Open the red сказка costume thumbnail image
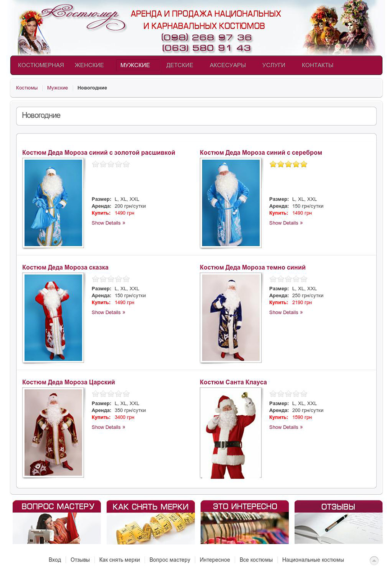This screenshot has width=392, height=569. point(53,318)
